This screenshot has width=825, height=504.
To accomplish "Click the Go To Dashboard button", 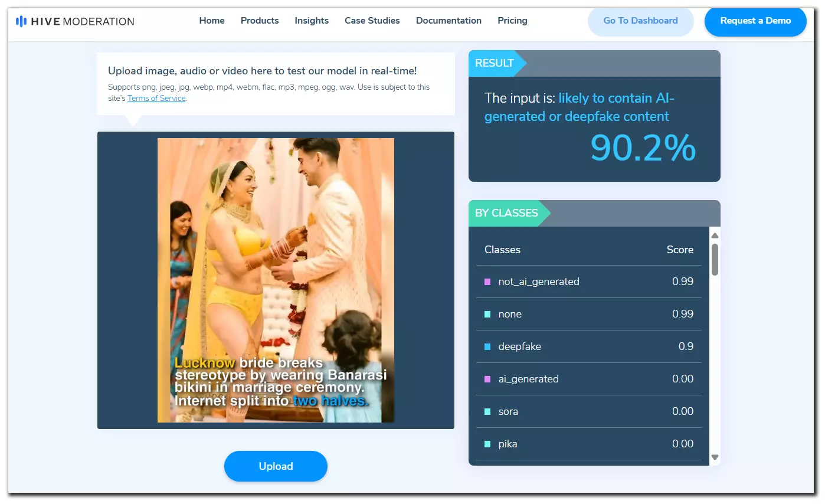I will [640, 21].
